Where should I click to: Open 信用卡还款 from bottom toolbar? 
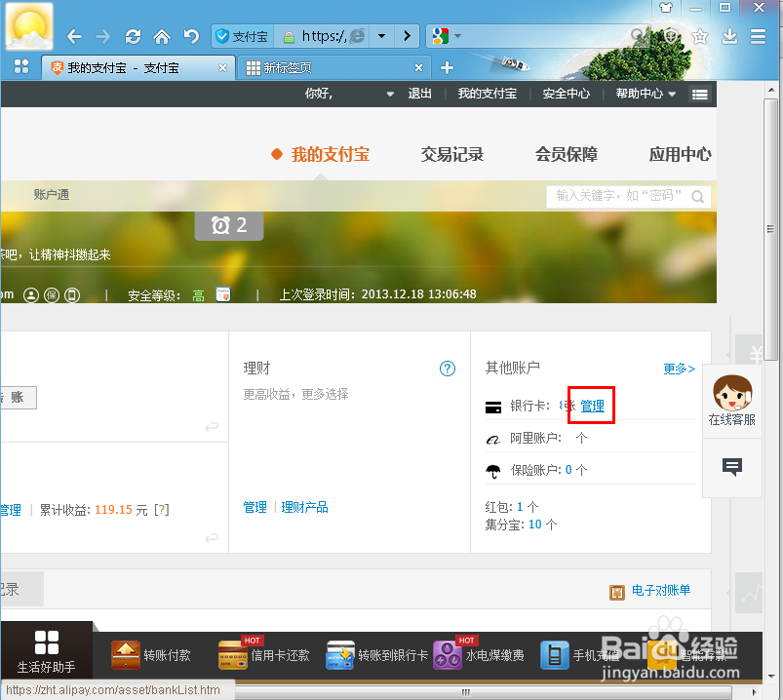pos(264,654)
